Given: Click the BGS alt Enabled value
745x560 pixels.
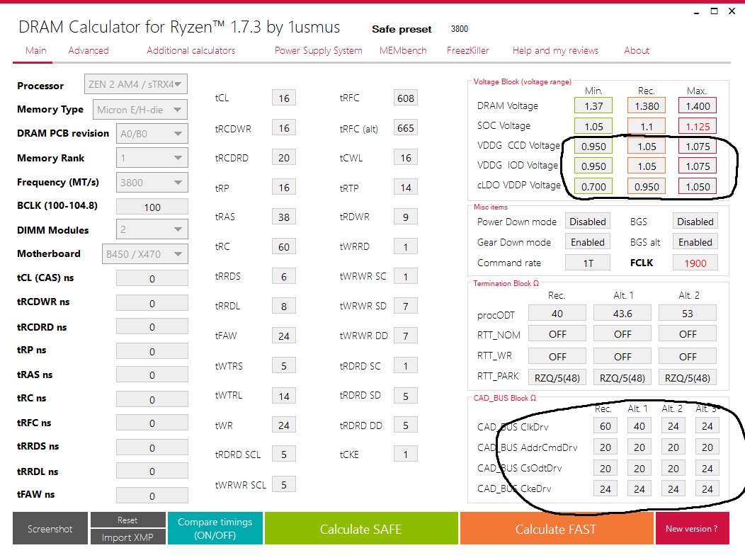Looking at the screenshot, I should point(695,242).
